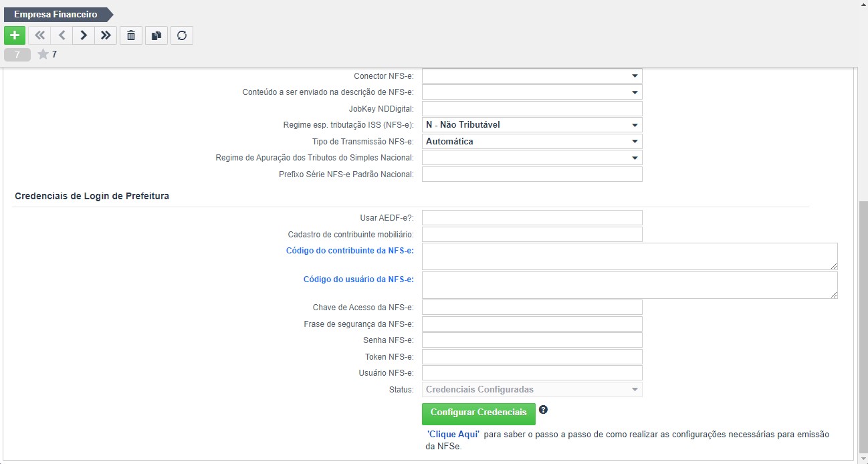Click the Usar AEDF-e? field

(x=532, y=218)
